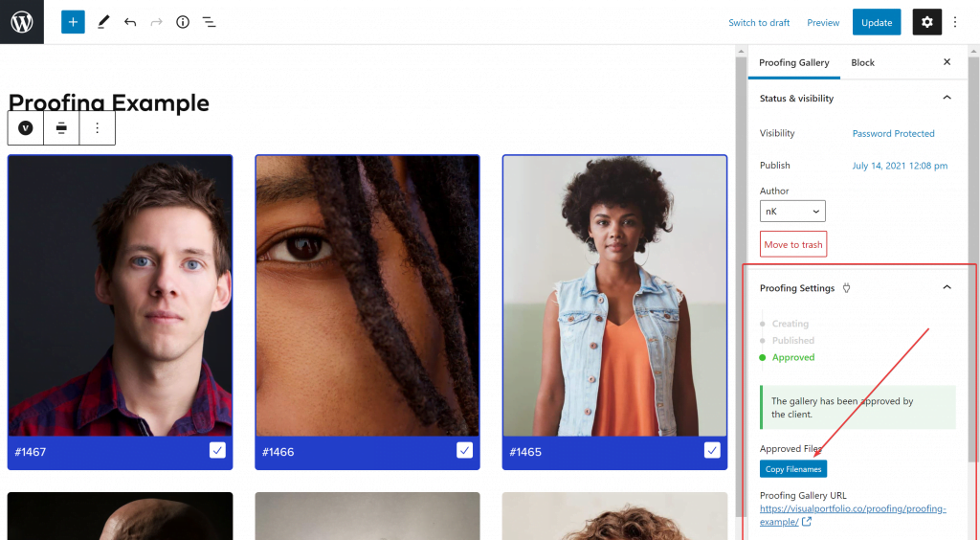Switch to the Block tab
The image size is (980, 540).
tap(862, 62)
